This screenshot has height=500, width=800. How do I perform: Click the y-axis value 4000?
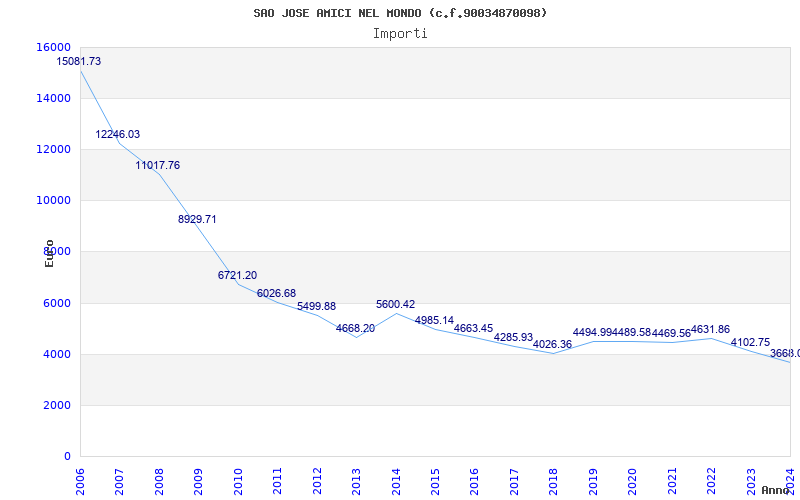pos(57,354)
